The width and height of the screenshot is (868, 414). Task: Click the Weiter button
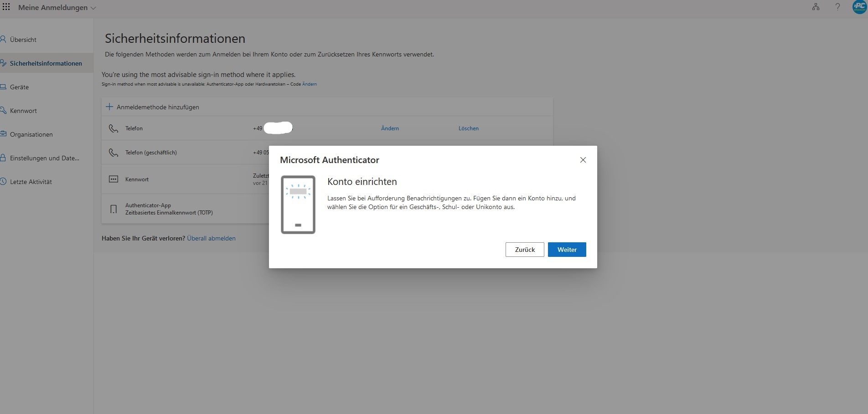click(x=567, y=250)
